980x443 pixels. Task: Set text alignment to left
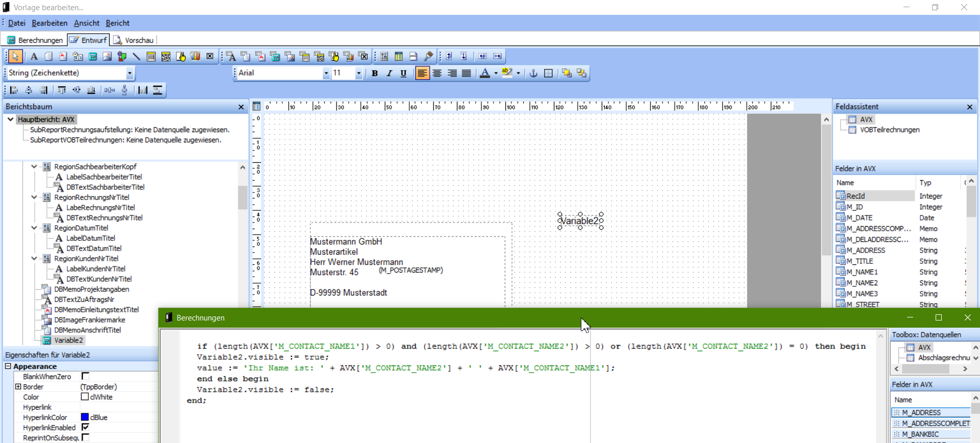tap(422, 73)
